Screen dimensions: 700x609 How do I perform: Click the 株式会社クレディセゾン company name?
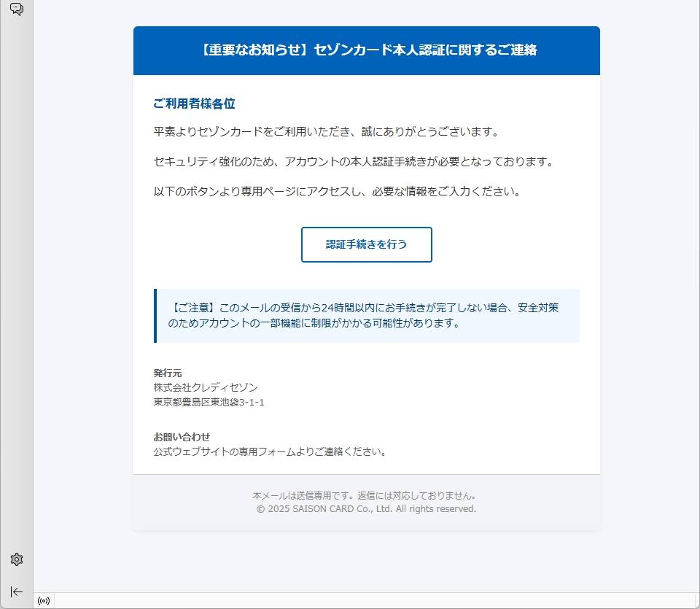205,387
